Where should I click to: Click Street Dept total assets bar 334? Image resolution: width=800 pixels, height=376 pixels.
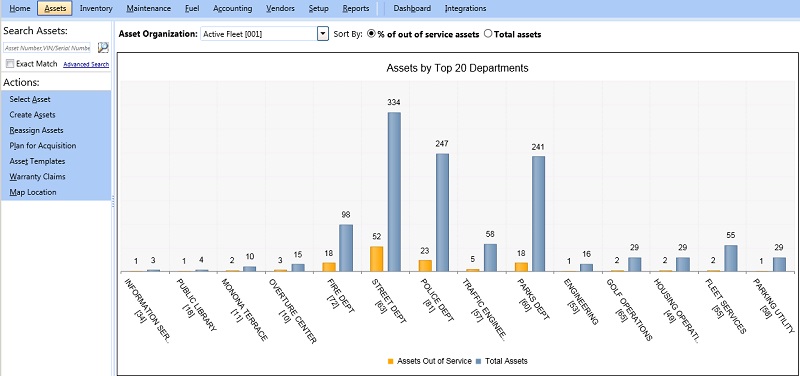click(394, 192)
